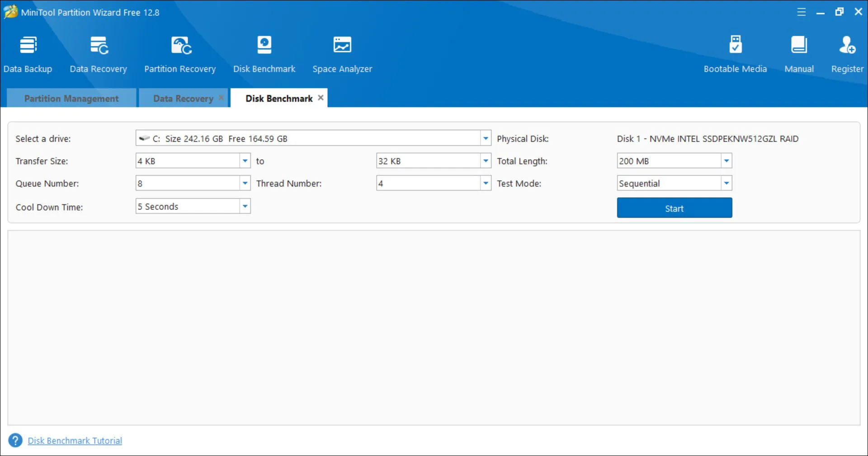Viewport: 868px width, 456px height.
Task: Expand the Select a drive dropdown
Action: pos(486,138)
